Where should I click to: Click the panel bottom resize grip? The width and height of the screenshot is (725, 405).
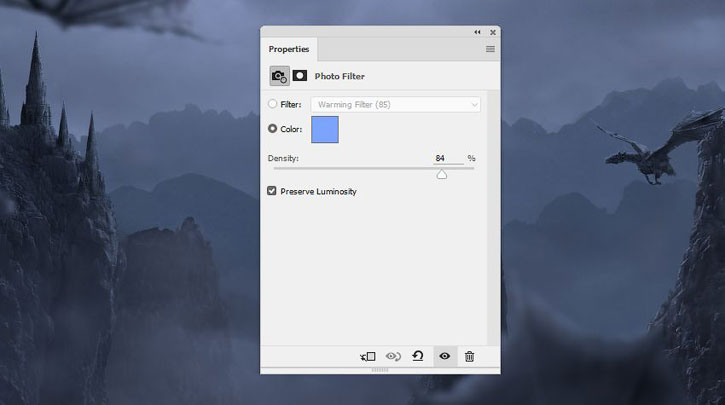pos(380,370)
